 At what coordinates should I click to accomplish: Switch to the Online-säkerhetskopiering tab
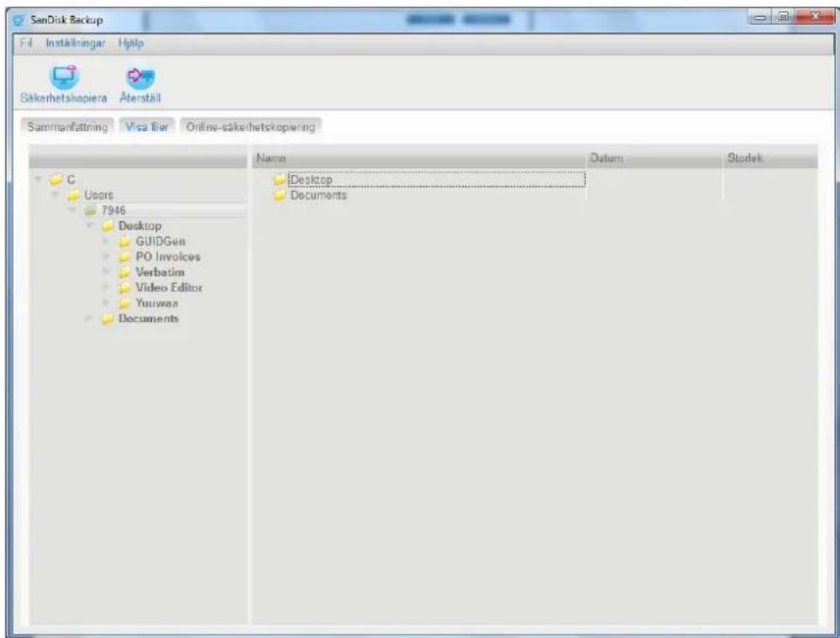tap(250, 127)
